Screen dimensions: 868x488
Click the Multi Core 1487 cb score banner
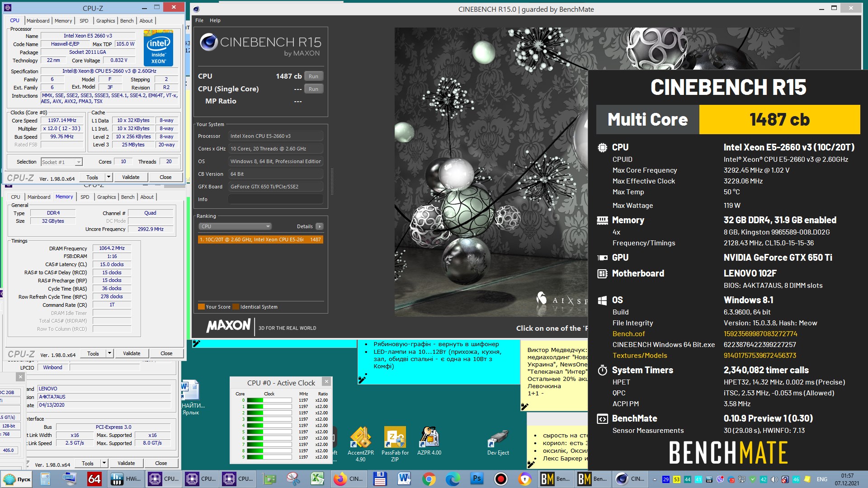[728, 120]
